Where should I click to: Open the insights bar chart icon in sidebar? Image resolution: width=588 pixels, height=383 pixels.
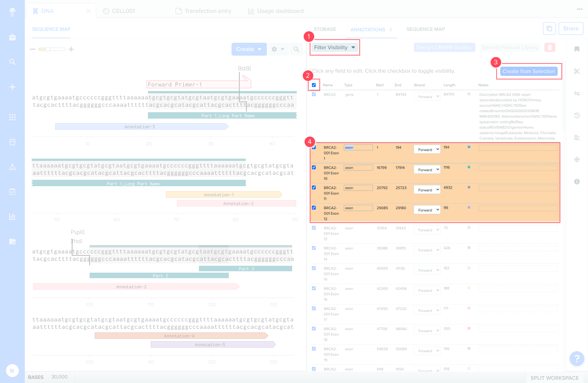pos(12,217)
